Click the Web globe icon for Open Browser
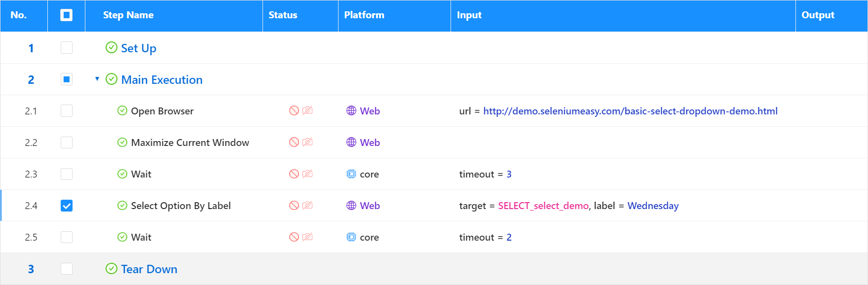Image resolution: width=868 pixels, height=285 pixels. pyautogui.click(x=351, y=110)
